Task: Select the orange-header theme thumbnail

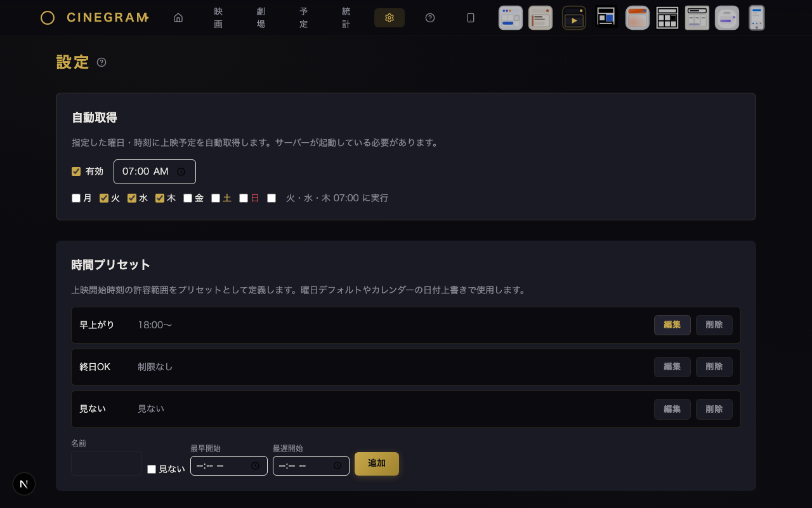Action: tap(637, 18)
